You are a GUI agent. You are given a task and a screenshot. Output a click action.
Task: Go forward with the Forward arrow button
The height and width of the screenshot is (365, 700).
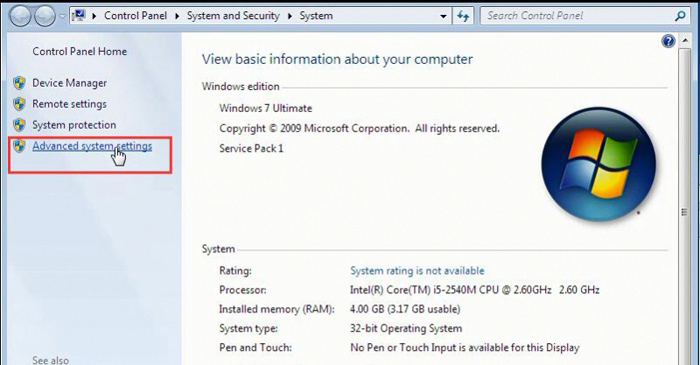click(45, 16)
